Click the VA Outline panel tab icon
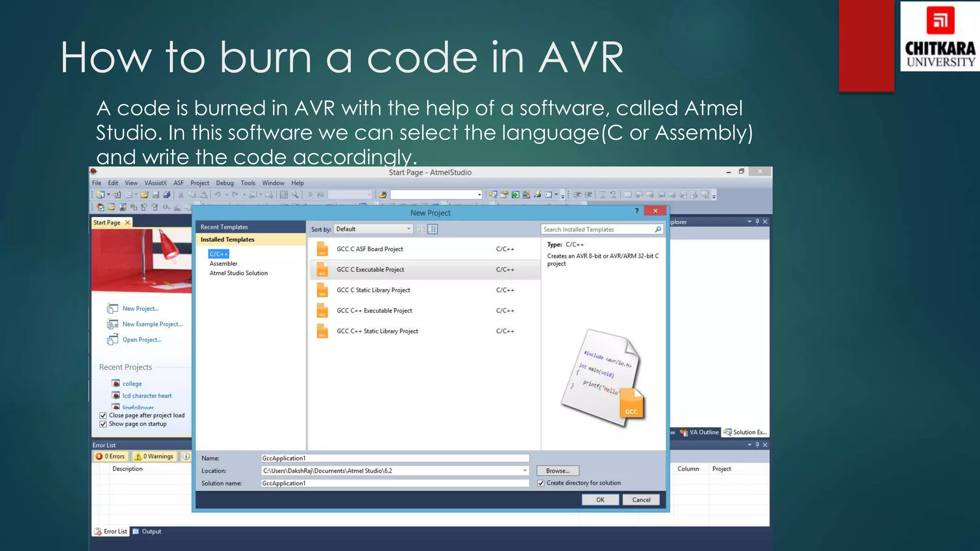Screen dimensions: 980x551 pos(684,432)
